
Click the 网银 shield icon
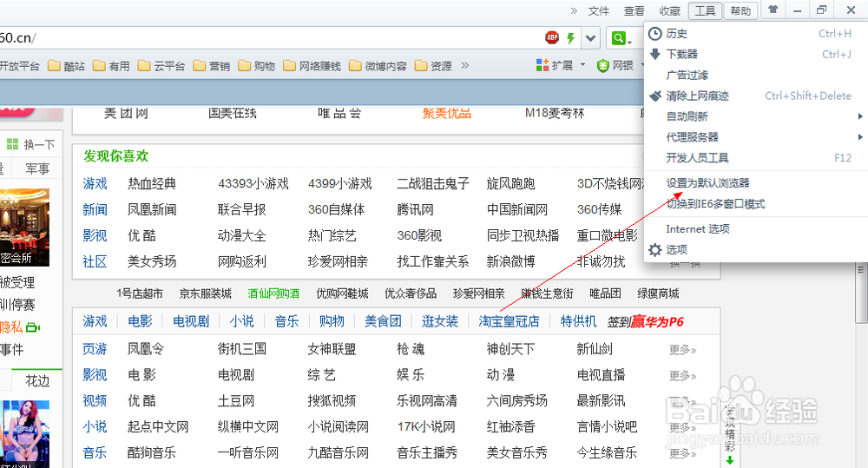click(603, 66)
